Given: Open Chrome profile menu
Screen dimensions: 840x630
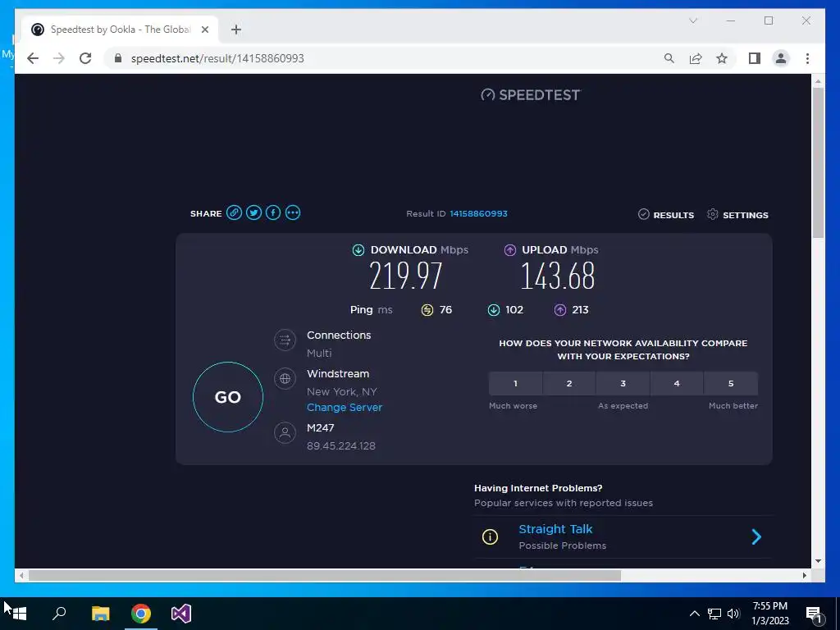Looking at the screenshot, I should tap(781, 58).
